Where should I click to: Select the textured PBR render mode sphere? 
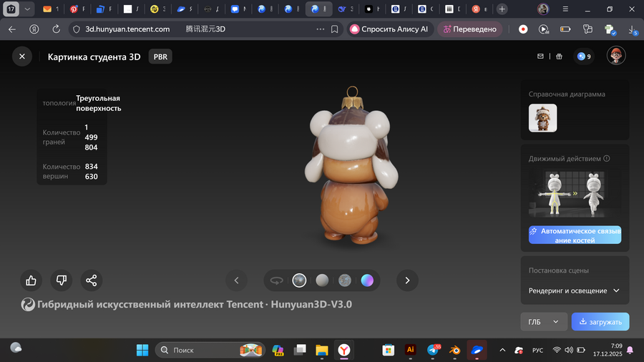pos(299,280)
